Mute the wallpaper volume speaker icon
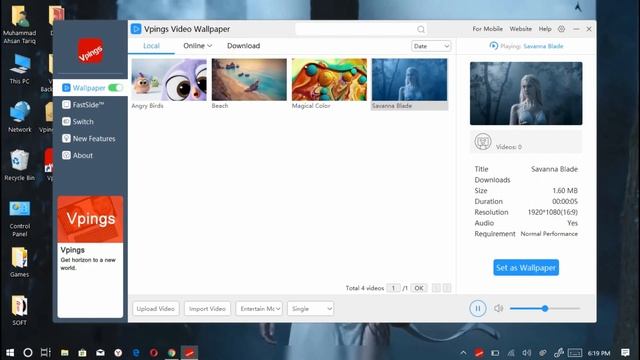Image resolution: width=640 pixels, height=360 pixels. click(498, 308)
